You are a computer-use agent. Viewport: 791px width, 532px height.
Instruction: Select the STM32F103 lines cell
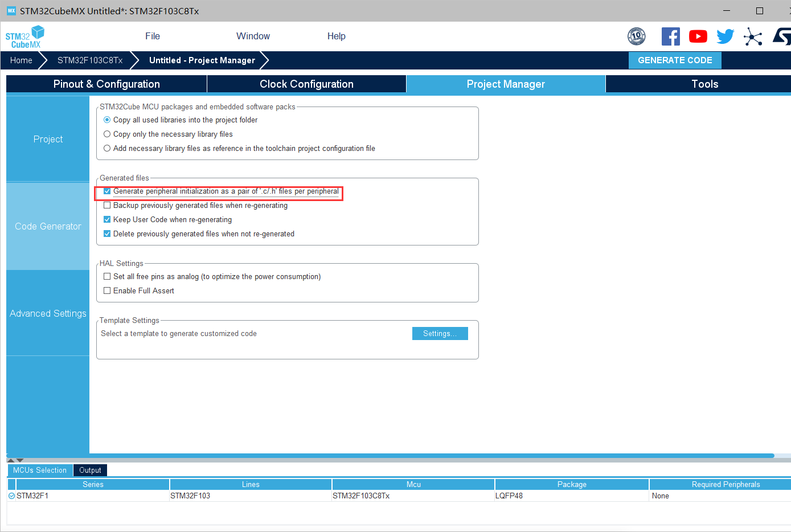point(251,496)
